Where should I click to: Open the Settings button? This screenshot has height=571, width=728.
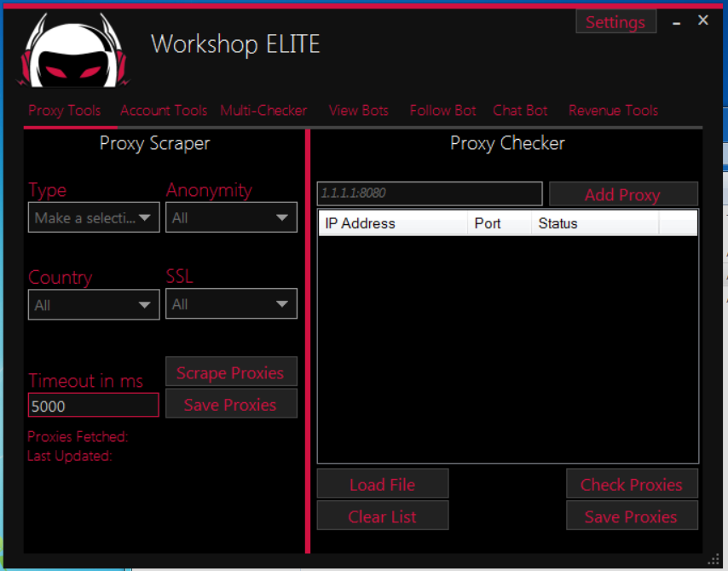tap(615, 22)
